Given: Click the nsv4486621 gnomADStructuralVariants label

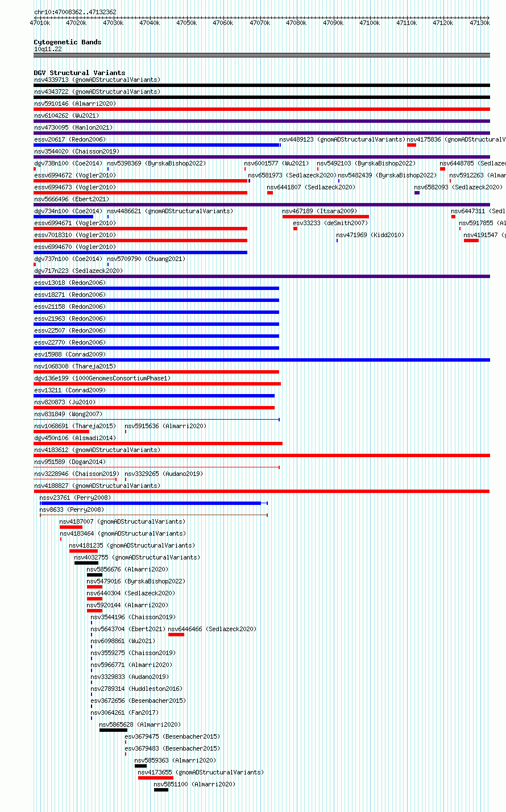Looking at the screenshot, I should coord(170,211).
